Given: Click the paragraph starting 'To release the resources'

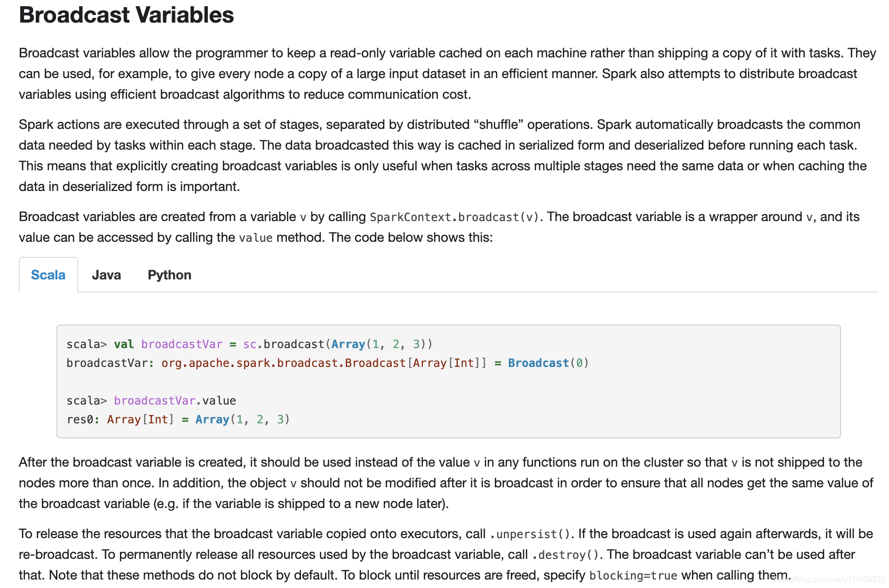Looking at the screenshot, I should pyautogui.click(x=446, y=555).
